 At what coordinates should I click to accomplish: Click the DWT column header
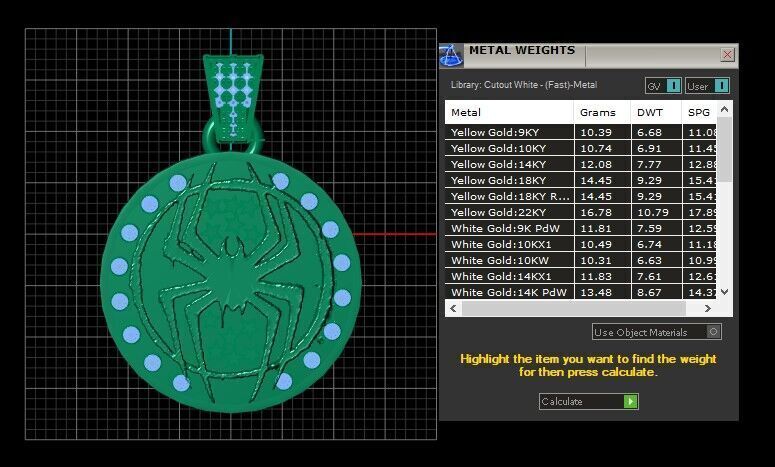point(656,112)
